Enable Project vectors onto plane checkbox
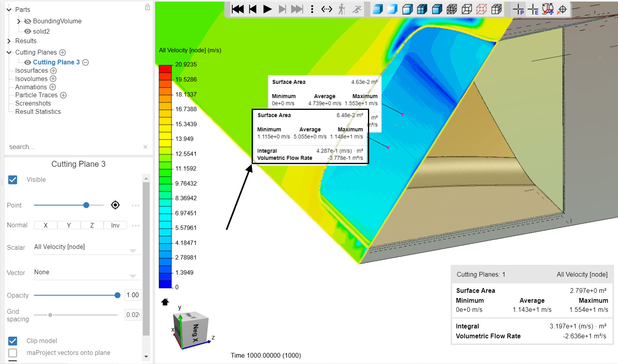The width and height of the screenshot is (618, 364). [x=13, y=353]
